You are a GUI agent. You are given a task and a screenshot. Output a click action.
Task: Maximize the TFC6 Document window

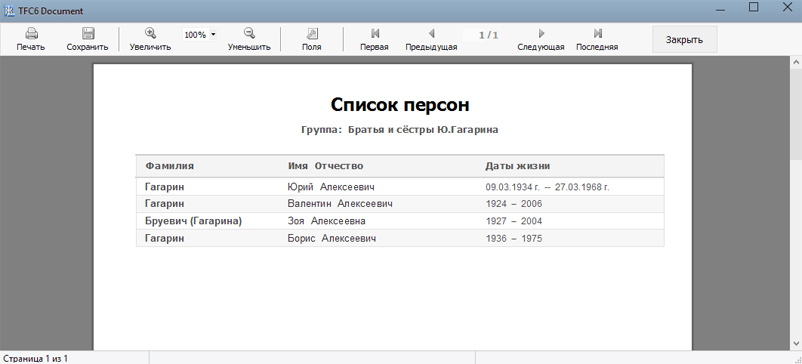pos(753,7)
